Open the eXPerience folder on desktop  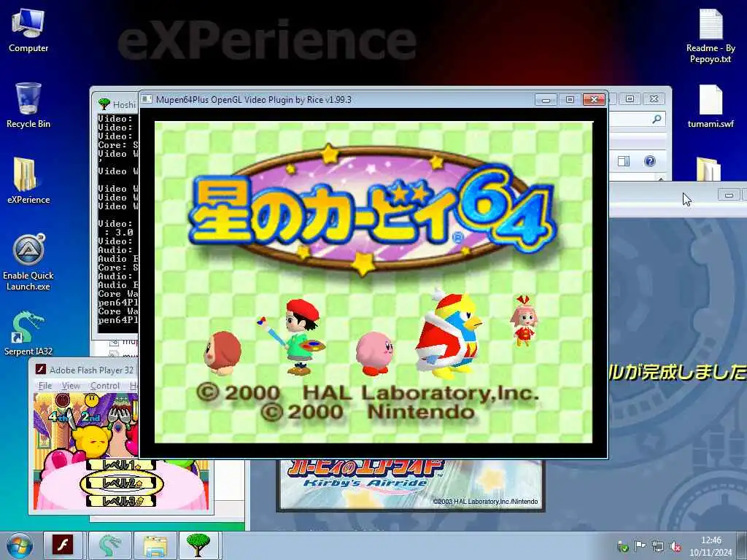tap(28, 181)
